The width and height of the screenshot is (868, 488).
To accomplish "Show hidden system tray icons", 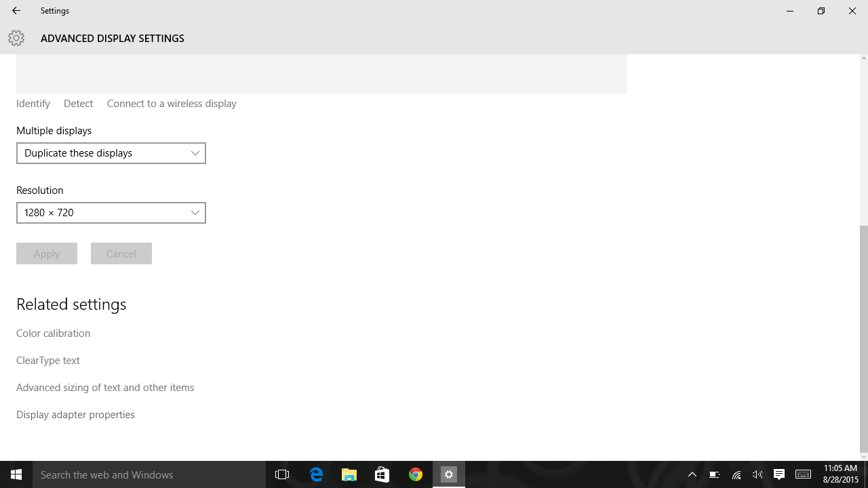I will 692,474.
